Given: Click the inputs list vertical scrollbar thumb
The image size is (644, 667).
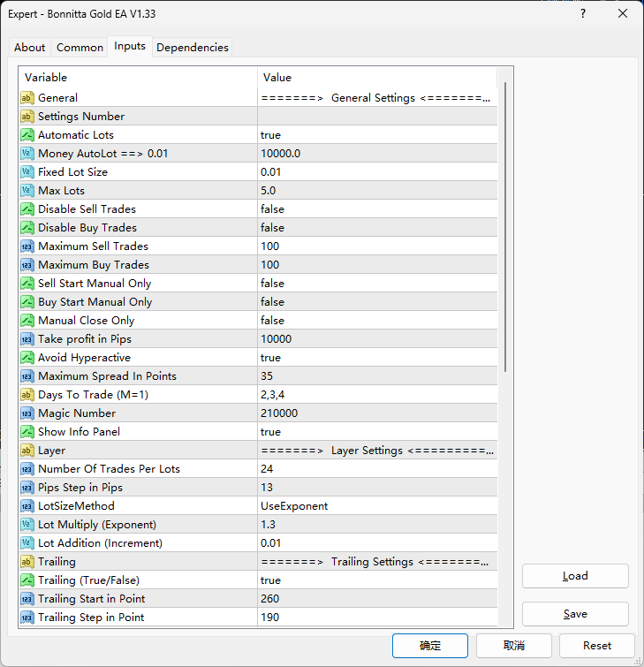Looking at the screenshot, I should coord(505,227).
